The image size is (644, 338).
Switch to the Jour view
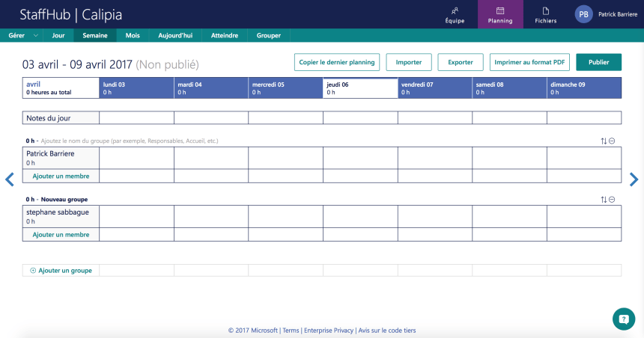58,35
